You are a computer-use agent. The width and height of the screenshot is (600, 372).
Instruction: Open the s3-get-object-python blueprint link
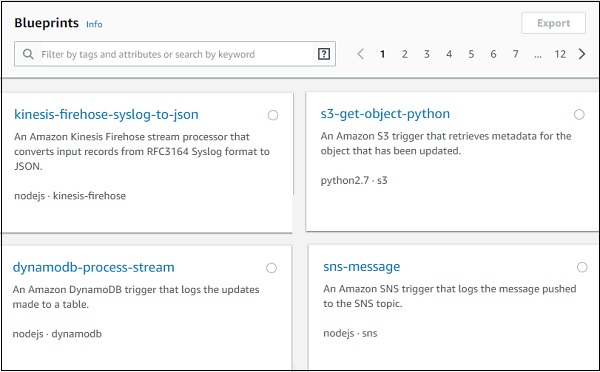pyautogui.click(x=385, y=114)
